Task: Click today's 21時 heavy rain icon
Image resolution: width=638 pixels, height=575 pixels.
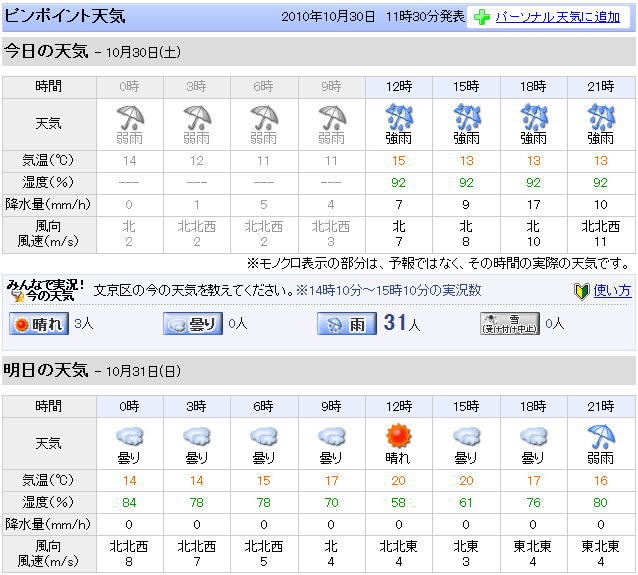Action: point(601,118)
